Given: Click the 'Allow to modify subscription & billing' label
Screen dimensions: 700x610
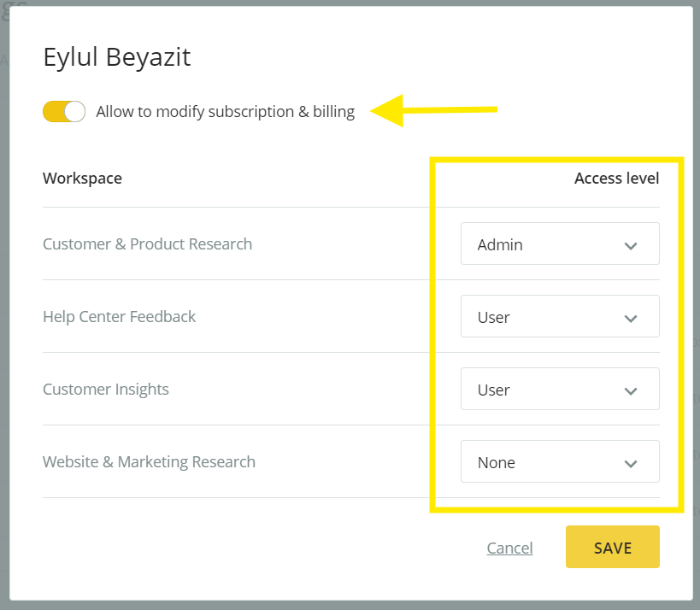Looking at the screenshot, I should coord(226,112).
